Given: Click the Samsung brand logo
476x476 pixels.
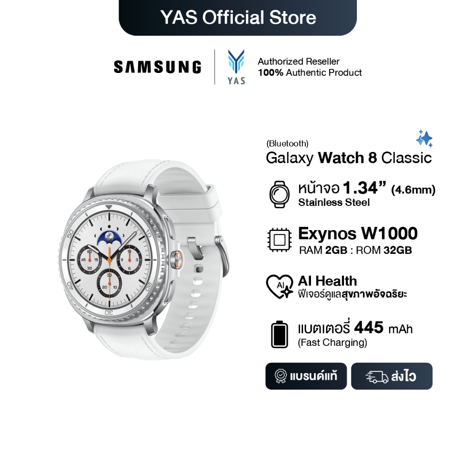Looking at the screenshot, I should (x=157, y=67).
